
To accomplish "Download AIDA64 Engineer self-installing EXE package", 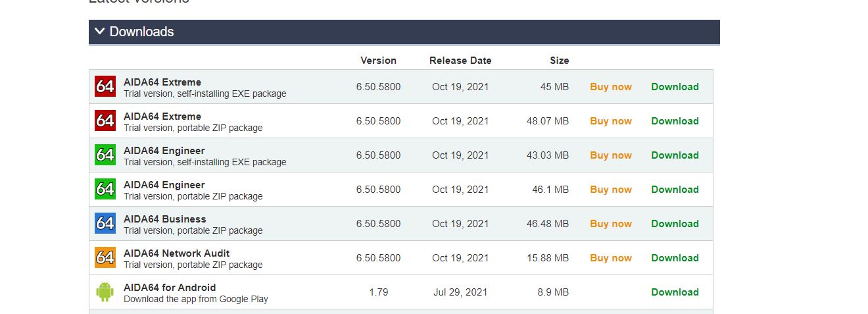I will (675, 155).
